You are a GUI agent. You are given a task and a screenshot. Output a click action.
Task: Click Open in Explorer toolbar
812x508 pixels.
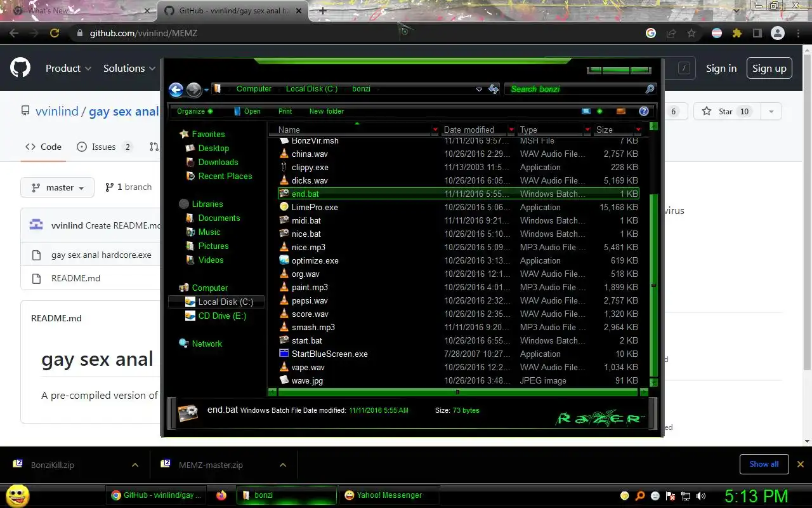tap(247, 111)
